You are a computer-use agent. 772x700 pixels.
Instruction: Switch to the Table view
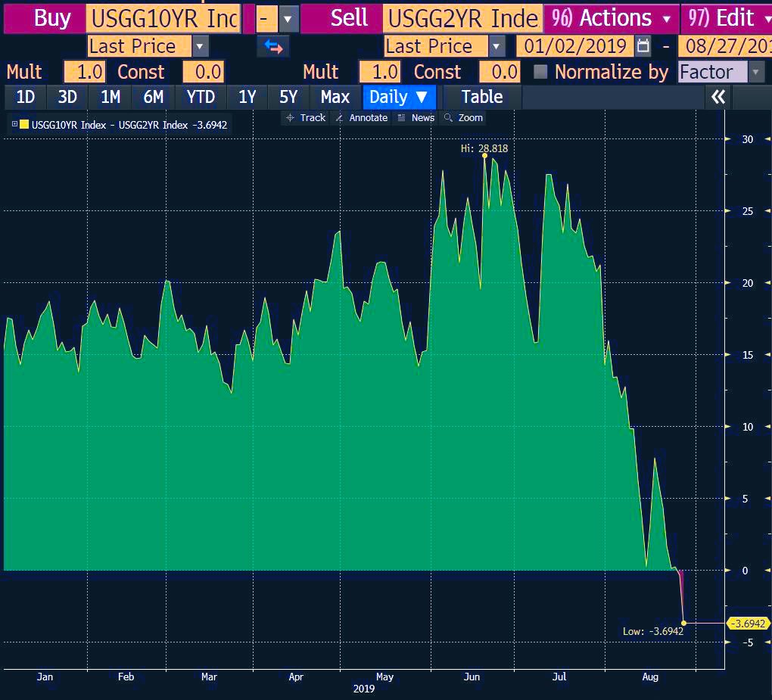[482, 97]
